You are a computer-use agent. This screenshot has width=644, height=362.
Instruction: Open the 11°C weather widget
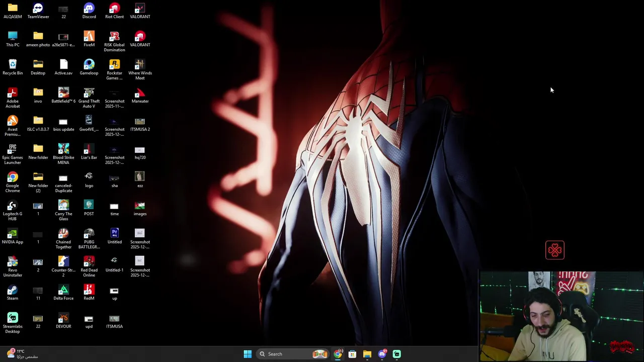(x=23, y=354)
